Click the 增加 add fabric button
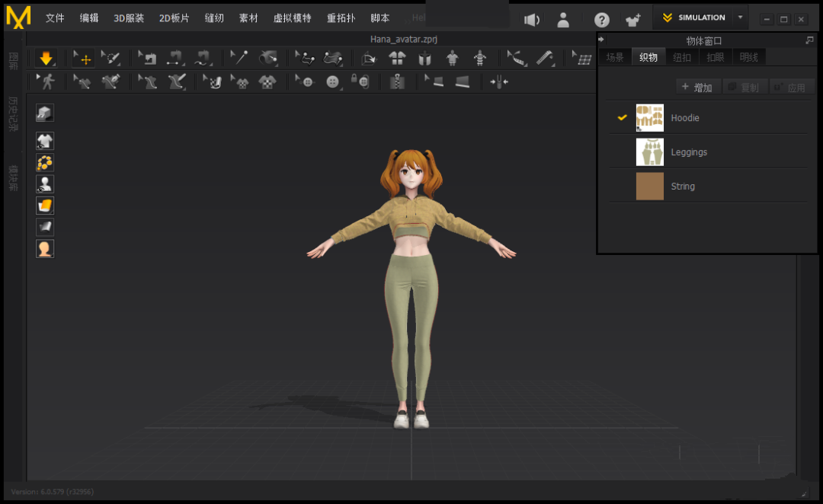This screenshot has height=504, width=823. tap(697, 87)
